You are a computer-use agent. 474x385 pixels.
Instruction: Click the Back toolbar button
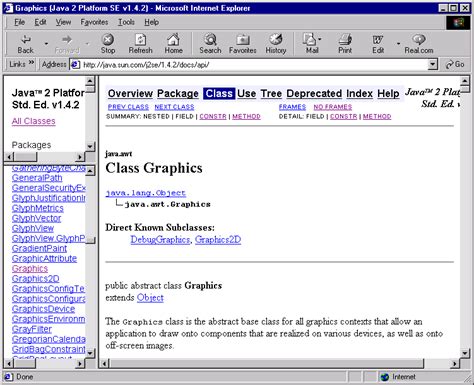[x=26, y=44]
